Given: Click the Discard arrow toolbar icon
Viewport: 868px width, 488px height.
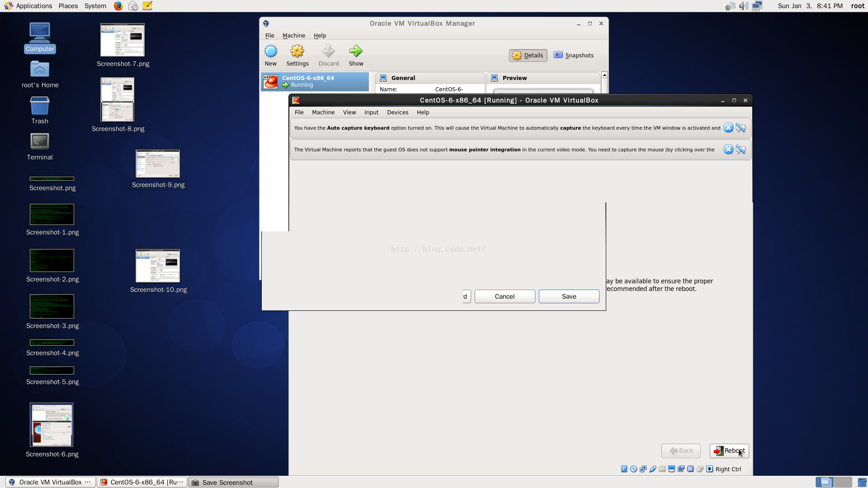Looking at the screenshot, I should point(329,51).
